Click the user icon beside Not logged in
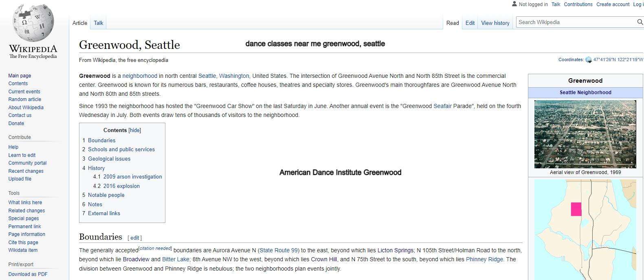Viewport: 644px width, 280px height. click(514, 4)
